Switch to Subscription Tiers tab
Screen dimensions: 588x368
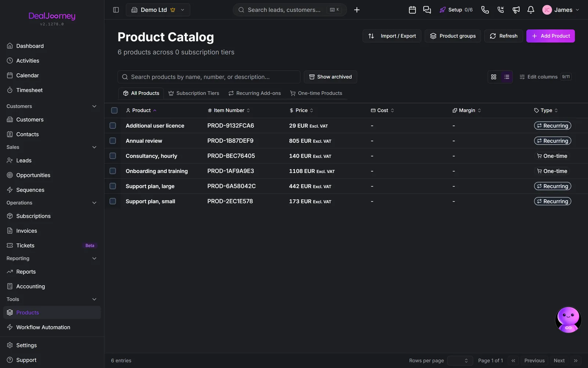194,93
